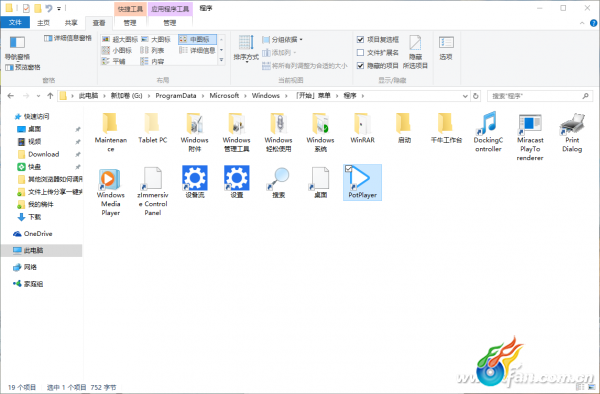Select the PotPlayer shortcut icon
The width and height of the screenshot is (600, 394).
[x=360, y=178]
